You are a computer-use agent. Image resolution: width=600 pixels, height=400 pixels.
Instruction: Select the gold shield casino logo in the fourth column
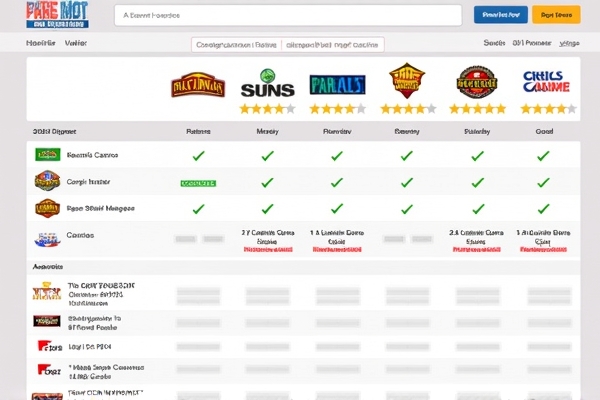[407, 81]
